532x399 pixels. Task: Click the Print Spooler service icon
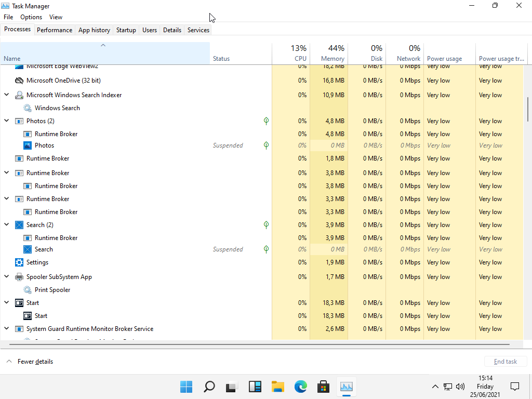click(x=28, y=290)
